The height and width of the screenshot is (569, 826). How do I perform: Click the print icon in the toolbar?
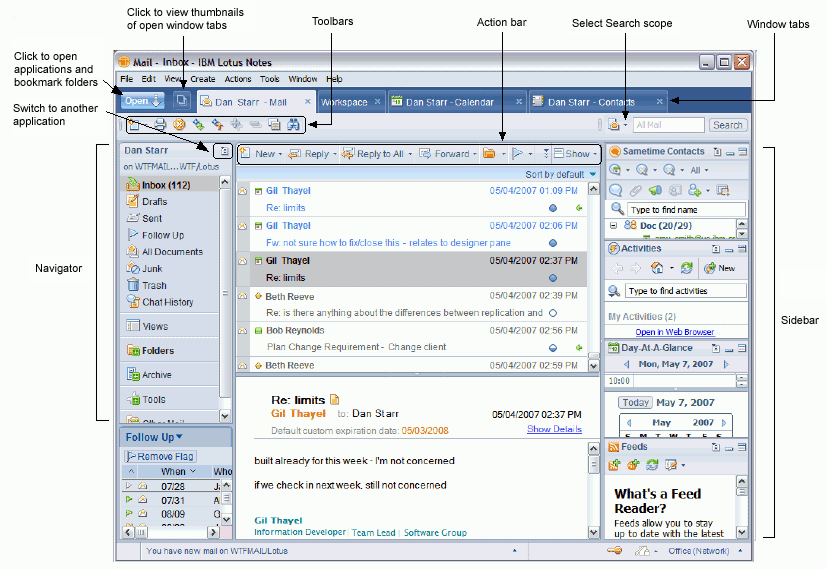159,125
